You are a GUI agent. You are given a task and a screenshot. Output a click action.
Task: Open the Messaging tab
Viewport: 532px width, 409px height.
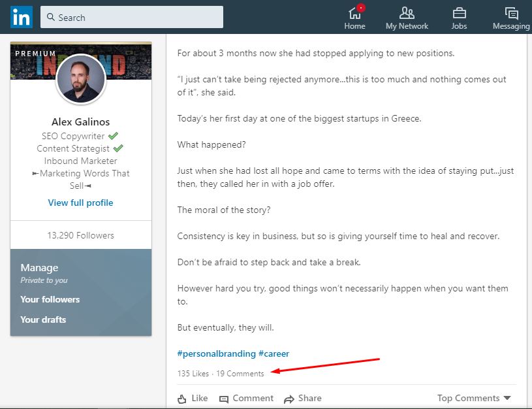point(511,18)
